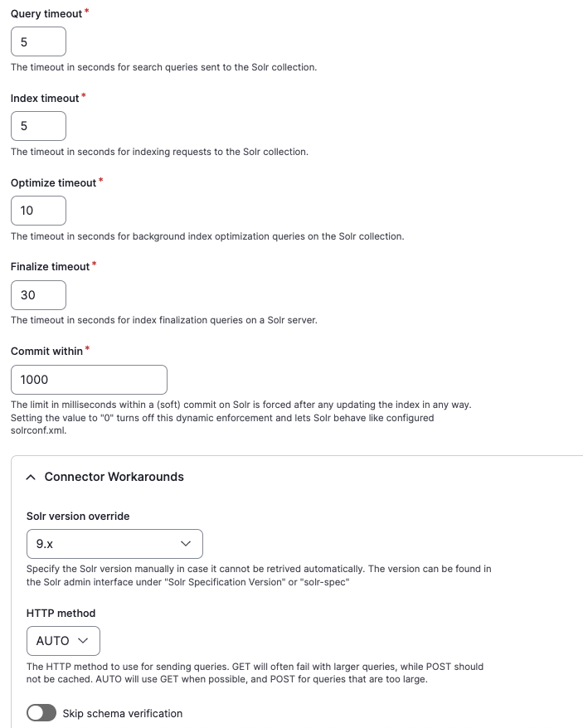Open the Solr version override dropdown

point(114,544)
